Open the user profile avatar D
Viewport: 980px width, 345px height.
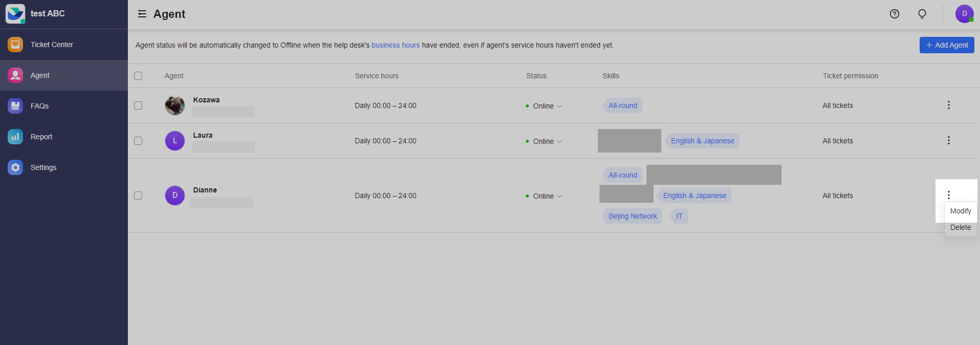tap(965, 14)
